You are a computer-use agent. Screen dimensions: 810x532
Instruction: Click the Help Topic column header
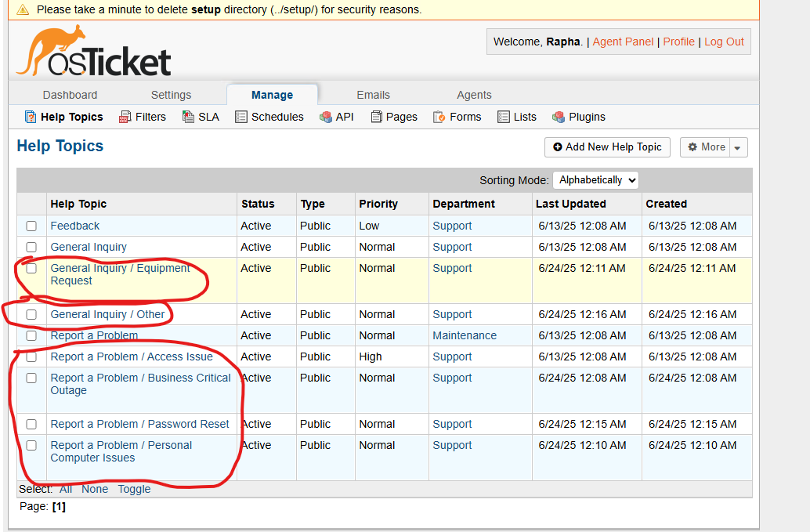(78, 204)
